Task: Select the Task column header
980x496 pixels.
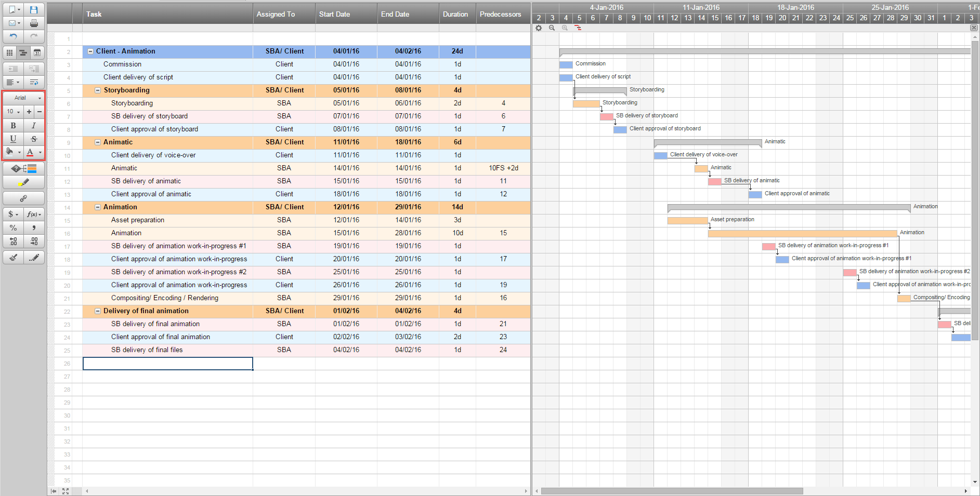Action: click(166, 14)
